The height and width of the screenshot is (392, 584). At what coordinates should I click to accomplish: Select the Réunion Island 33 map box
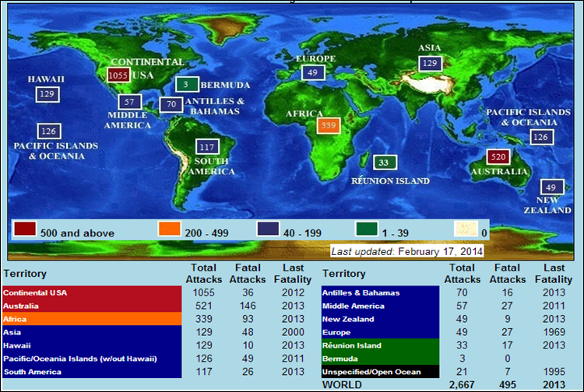[x=385, y=163]
